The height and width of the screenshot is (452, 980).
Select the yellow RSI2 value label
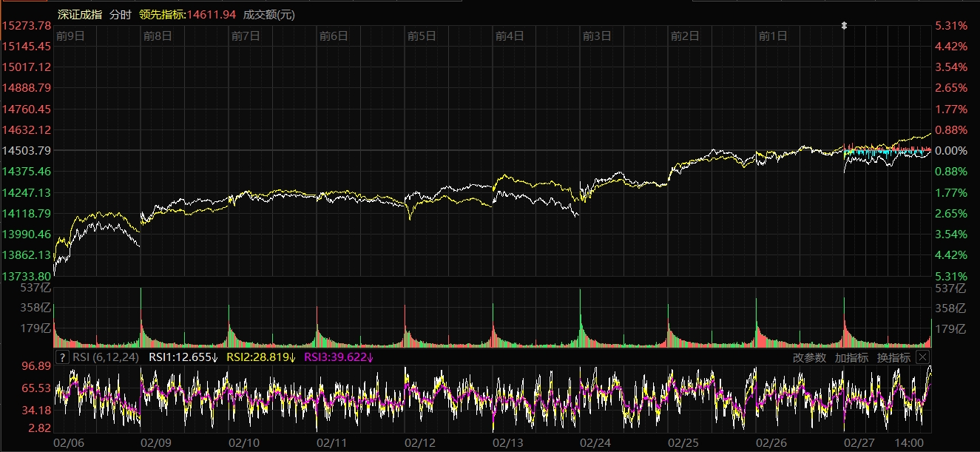(x=260, y=357)
